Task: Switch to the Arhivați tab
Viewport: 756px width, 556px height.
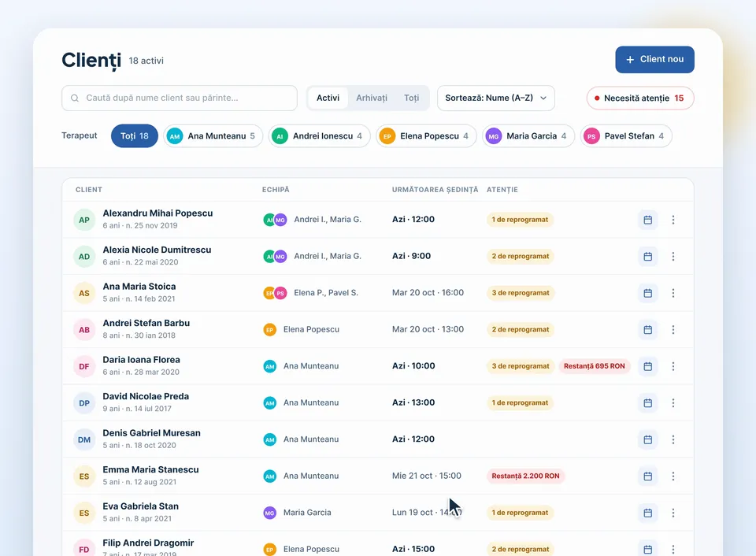Action: point(372,98)
